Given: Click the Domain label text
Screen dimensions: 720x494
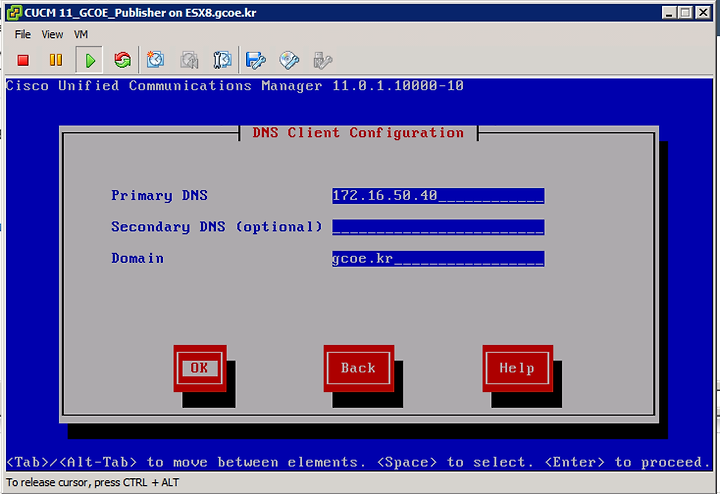Looking at the screenshot, I should coord(137,258).
